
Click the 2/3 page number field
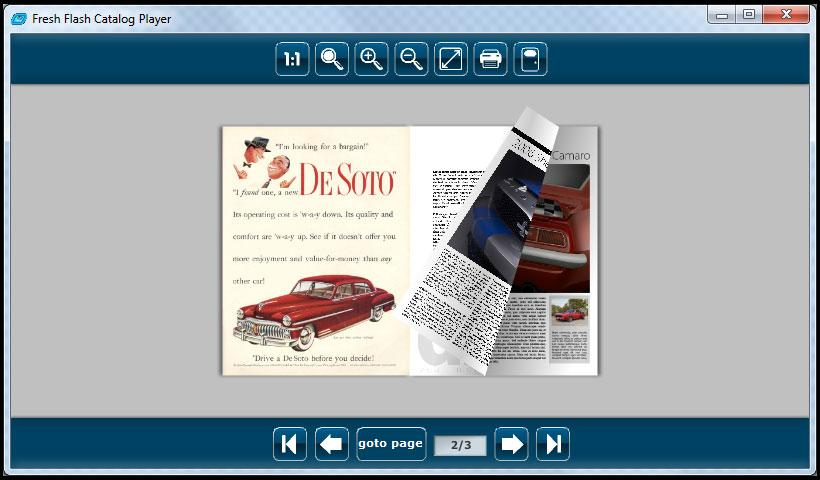click(x=460, y=445)
